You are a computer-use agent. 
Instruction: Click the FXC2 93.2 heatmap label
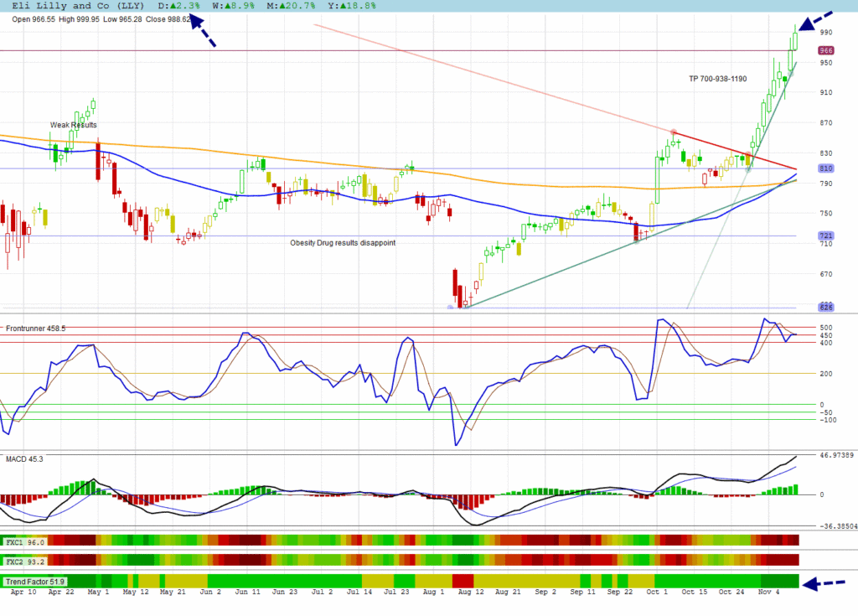pos(23,560)
